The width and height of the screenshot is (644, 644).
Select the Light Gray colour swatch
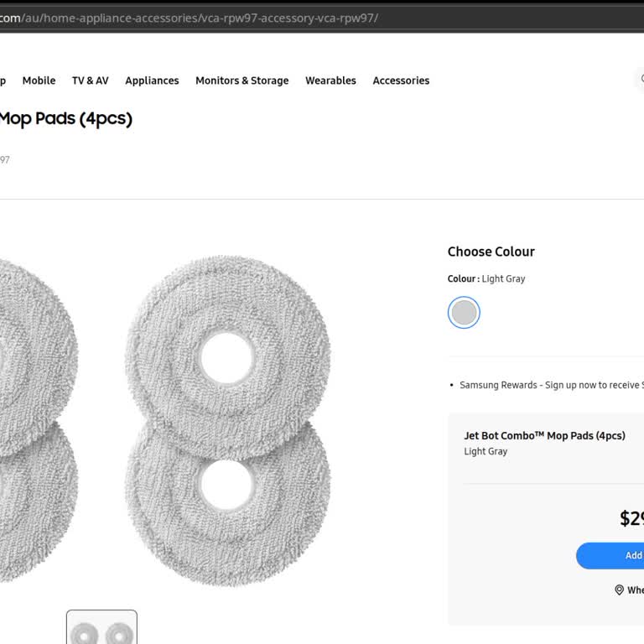tap(464, 313)
